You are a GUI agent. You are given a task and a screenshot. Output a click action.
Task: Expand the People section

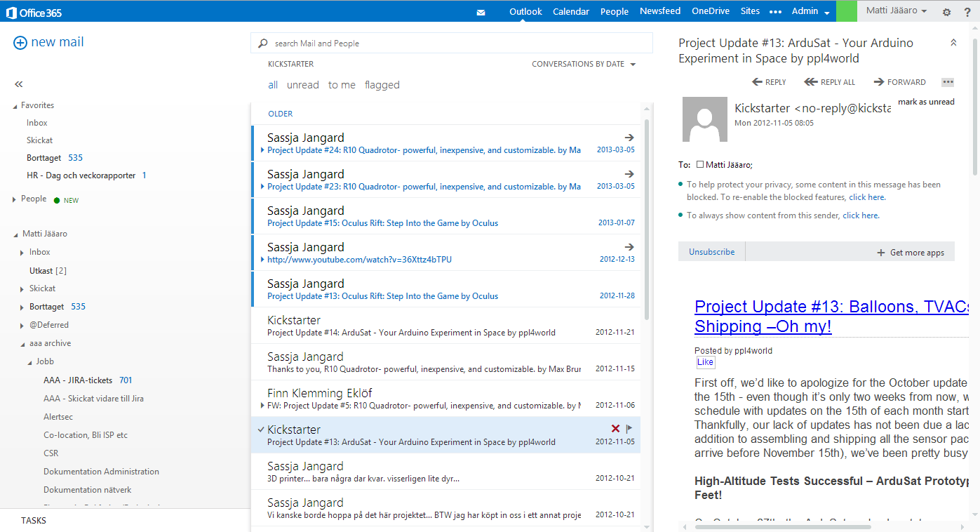(15, 199)
